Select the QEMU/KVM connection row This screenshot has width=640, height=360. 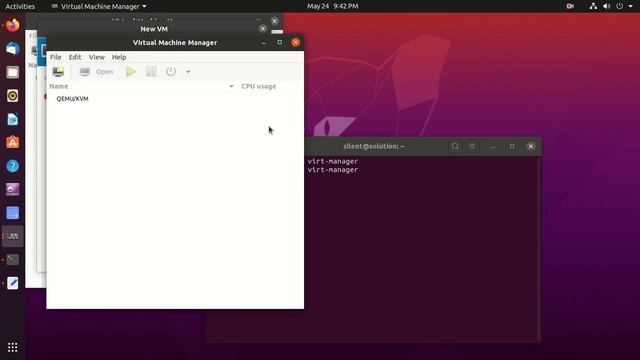click(175, 98)
